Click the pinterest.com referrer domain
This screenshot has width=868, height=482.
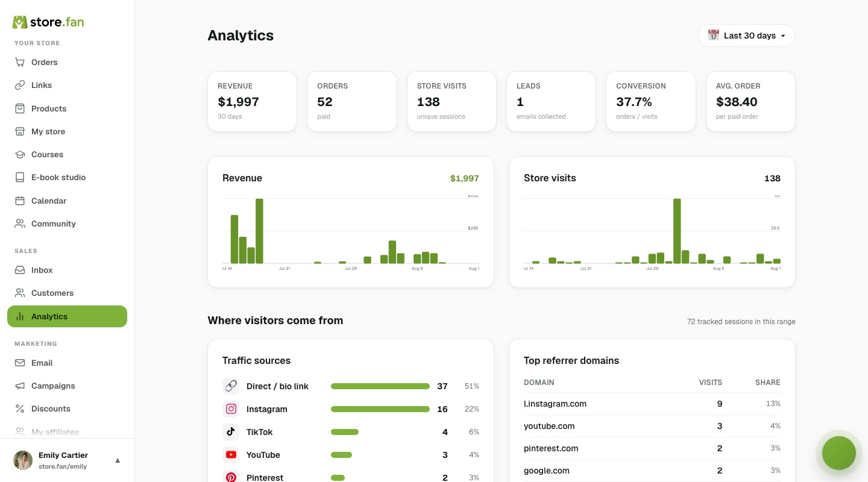pos(551,448)
